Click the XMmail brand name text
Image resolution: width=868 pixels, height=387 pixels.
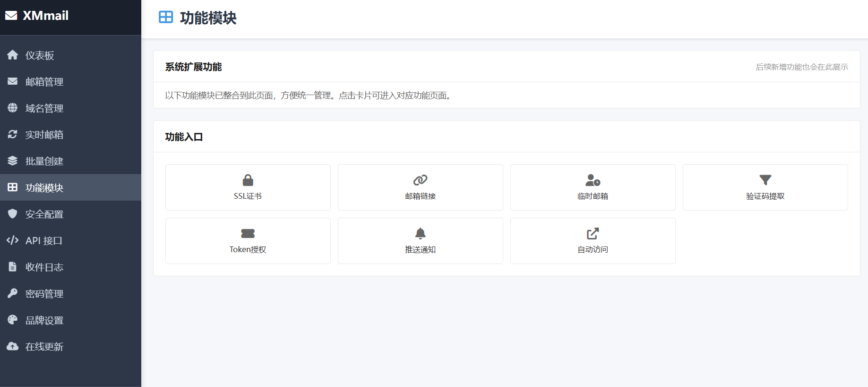coord(46,16)
